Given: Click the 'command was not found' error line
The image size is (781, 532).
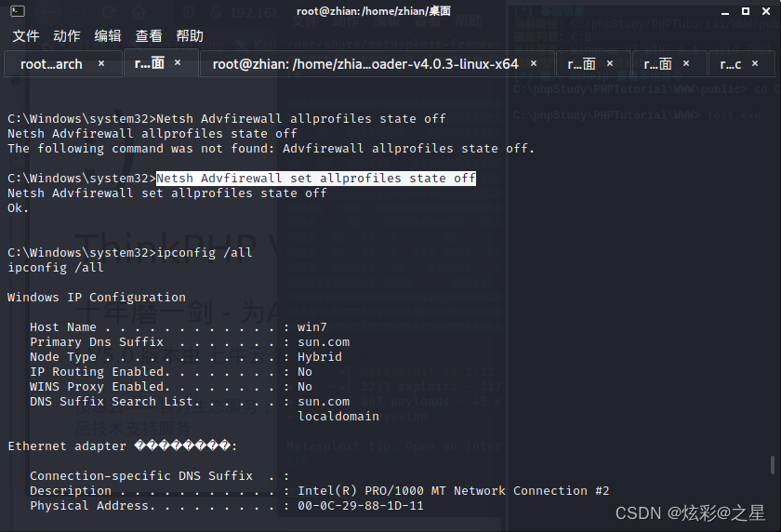Looking at the screenshot, I should [x=271, y=149].
